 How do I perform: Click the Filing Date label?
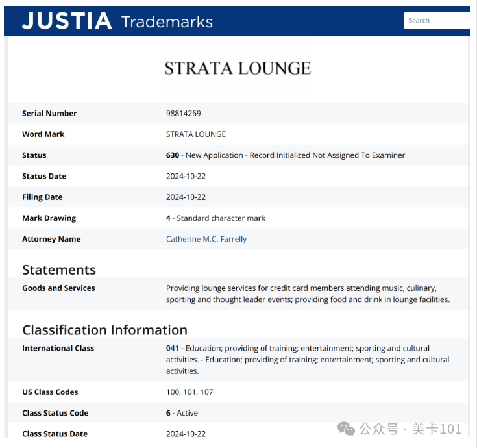42,197
